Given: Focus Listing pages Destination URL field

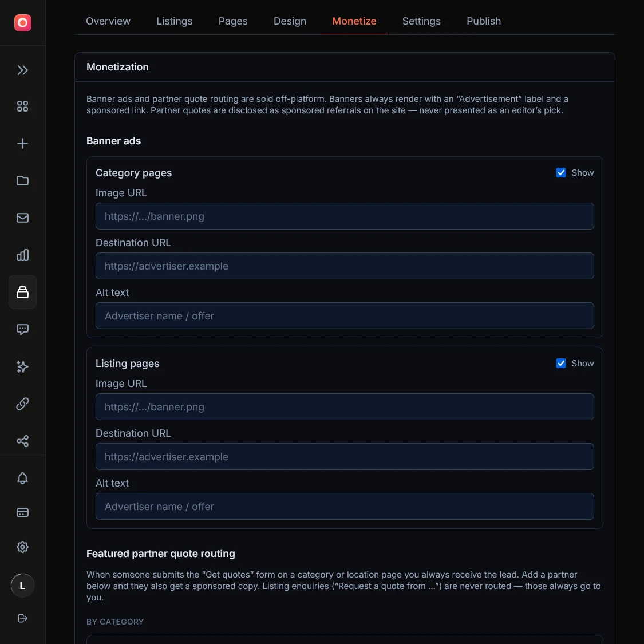Looking at the screenshot, I should 345,457.
